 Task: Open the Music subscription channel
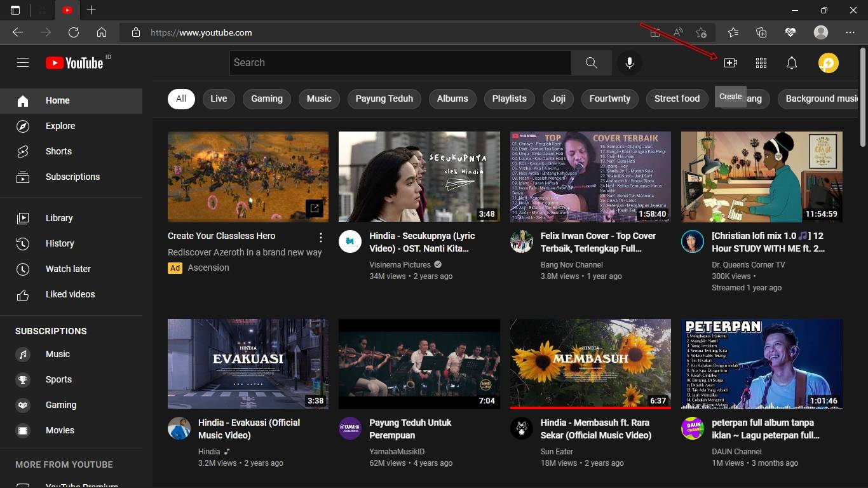pyautogui.click(x=71, y=354)
